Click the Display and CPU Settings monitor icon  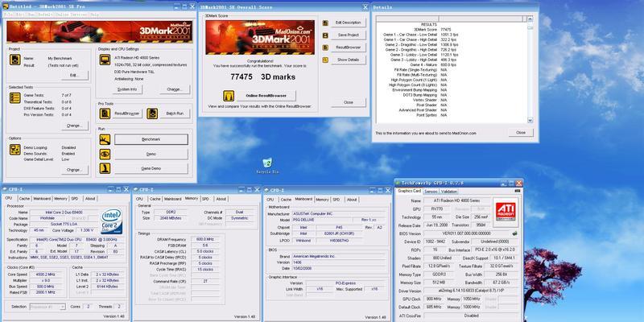(x=105, y=60)
